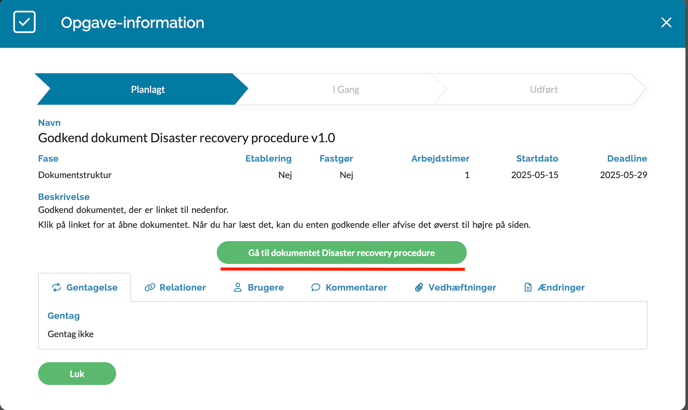
Task: Click the person icon beside Brugere
Action: point(238,287)
